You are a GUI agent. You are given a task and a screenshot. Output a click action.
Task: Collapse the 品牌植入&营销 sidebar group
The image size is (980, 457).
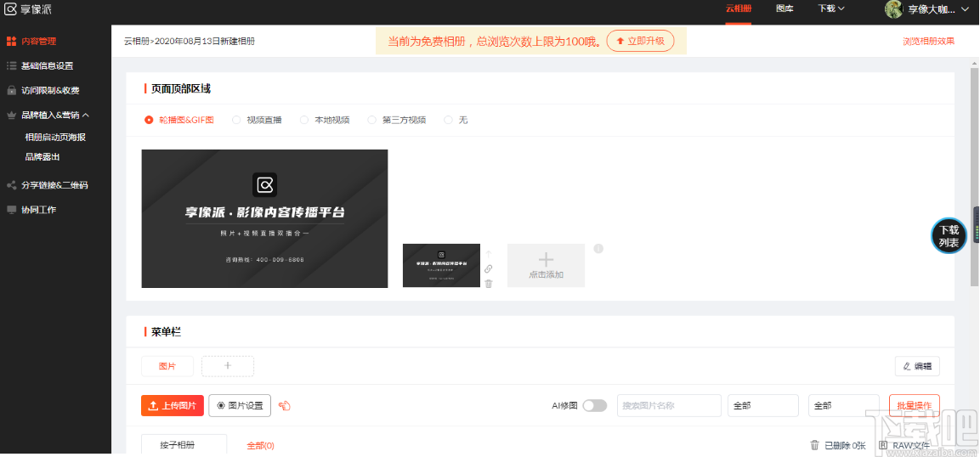pyautogui.click(x=48, y=114)
